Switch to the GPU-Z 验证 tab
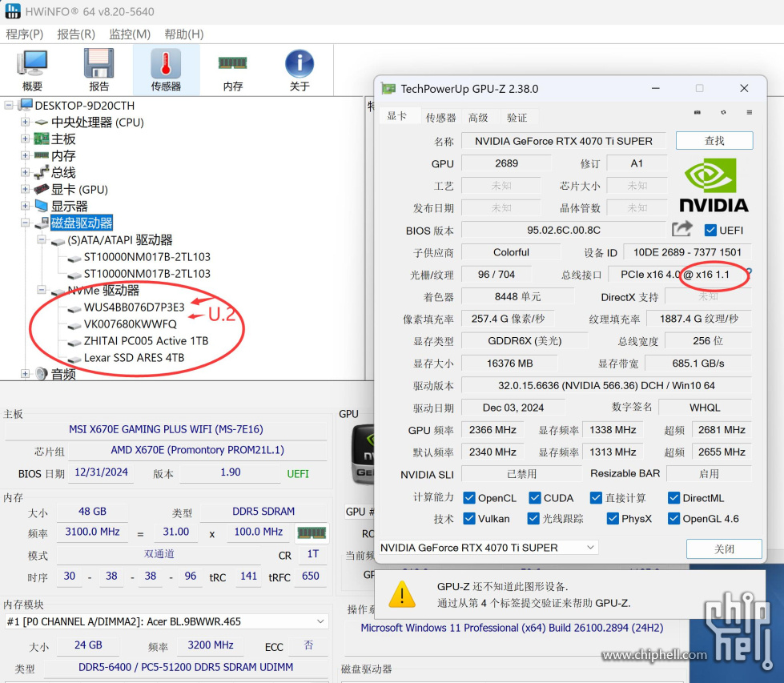Image resolution: width=784 pixels, height=683 pixels. [x=517, y=118]
